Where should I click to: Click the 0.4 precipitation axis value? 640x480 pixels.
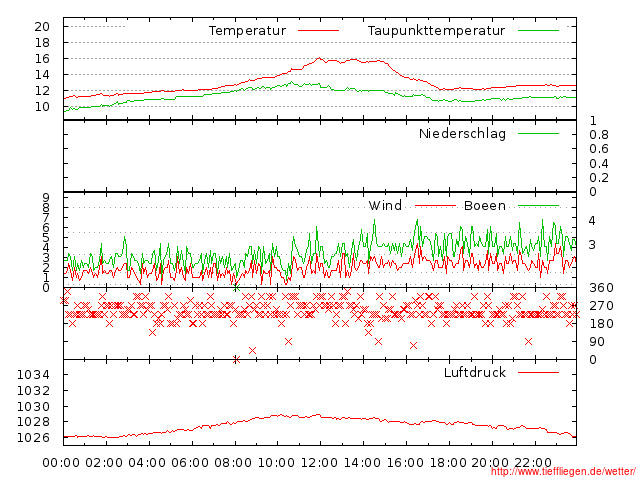coord(599,164)
